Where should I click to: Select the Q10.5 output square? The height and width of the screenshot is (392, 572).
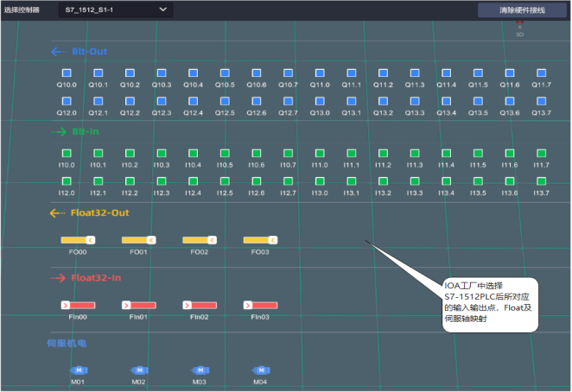click(x=225, y=73)
